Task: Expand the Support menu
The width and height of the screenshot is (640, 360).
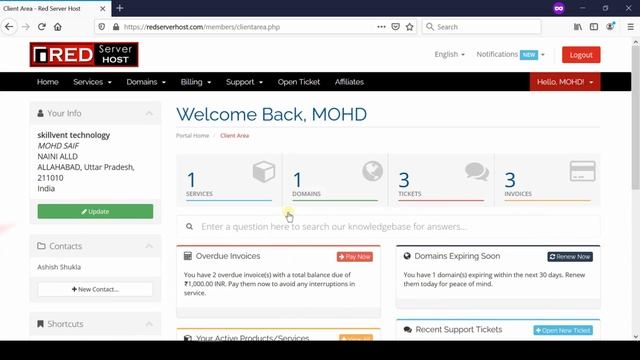Action: point(244,82)
